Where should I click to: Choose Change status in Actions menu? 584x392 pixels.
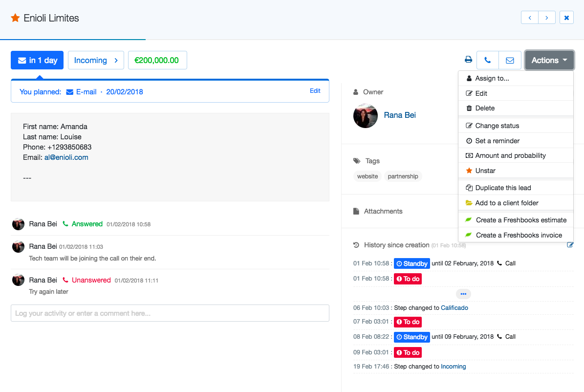pos(497,126)
